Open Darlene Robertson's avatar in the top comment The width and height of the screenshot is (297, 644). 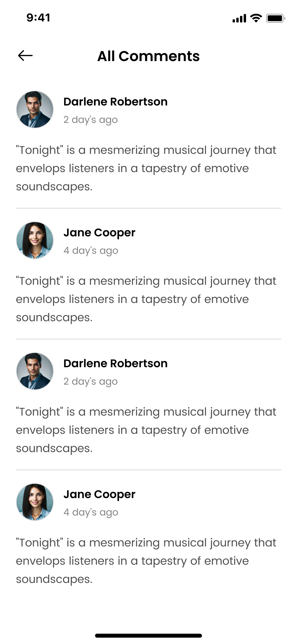pyautogui.click(x=35, y=109)
